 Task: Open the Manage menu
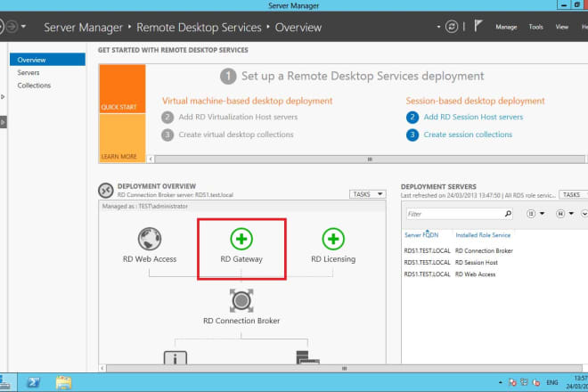506,27
